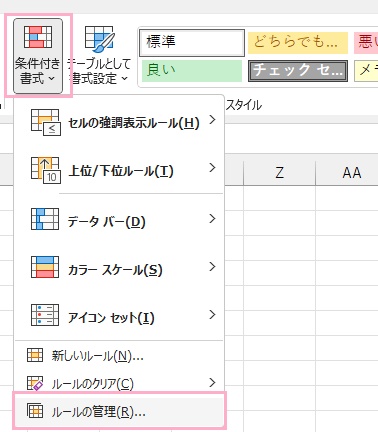Expand arrow next to アイコン セット
378x432 pixels.
(x=212, y=315)
